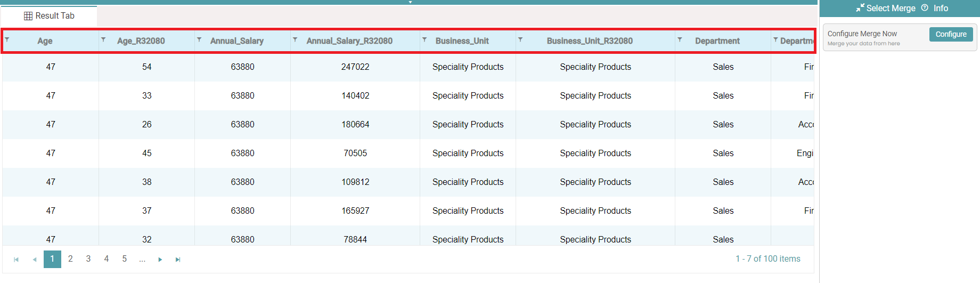Click filter icon on Business_Unit column
Viewport: 980px width, 283px height.
point(424,39)
